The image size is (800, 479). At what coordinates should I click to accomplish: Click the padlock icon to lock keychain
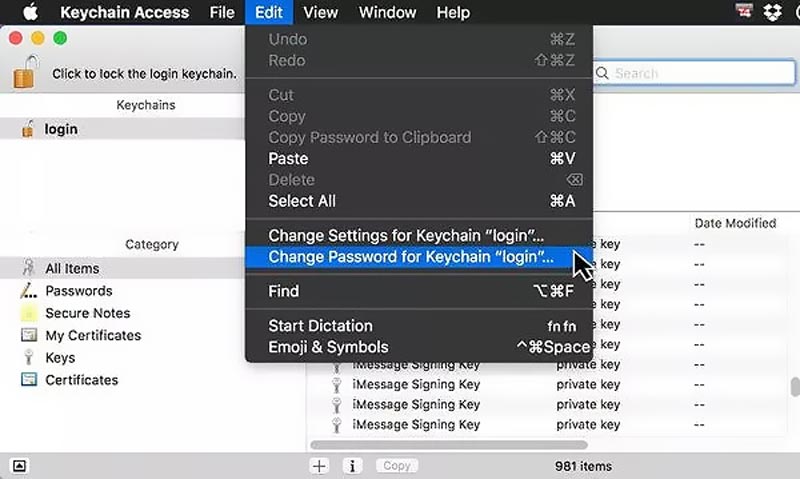[x=26, y=72]
